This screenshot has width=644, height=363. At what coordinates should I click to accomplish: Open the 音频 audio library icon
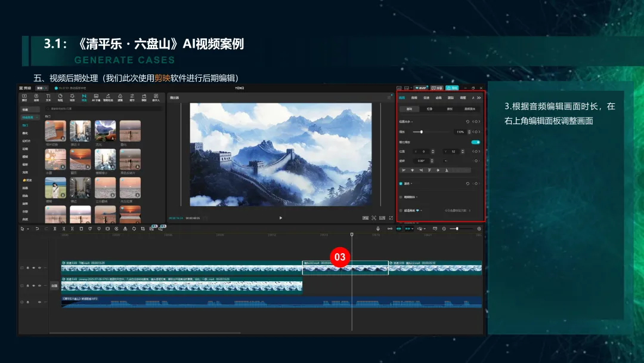(x=36, y=97)
